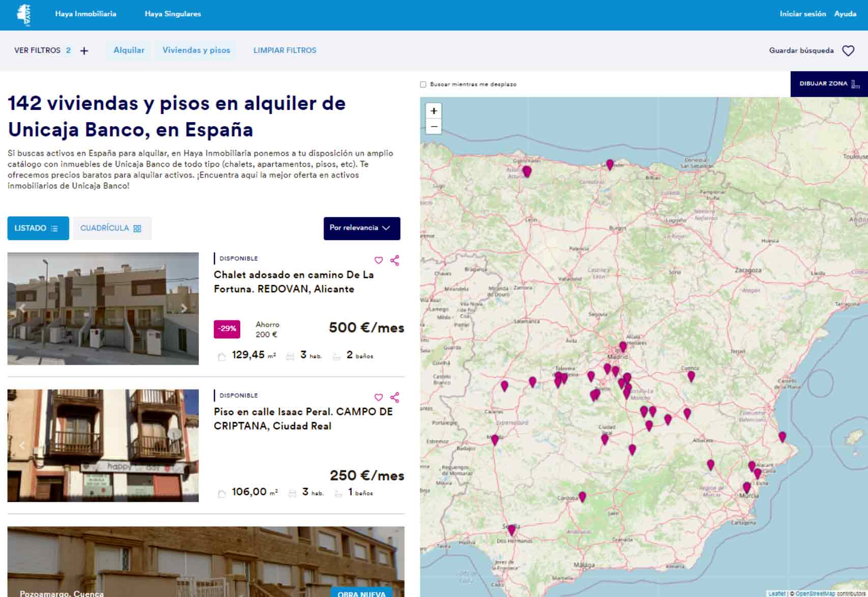Enable 'Buscar mientras me desplazo' checkbox
The image size is (868, 597).
(423, 84)
